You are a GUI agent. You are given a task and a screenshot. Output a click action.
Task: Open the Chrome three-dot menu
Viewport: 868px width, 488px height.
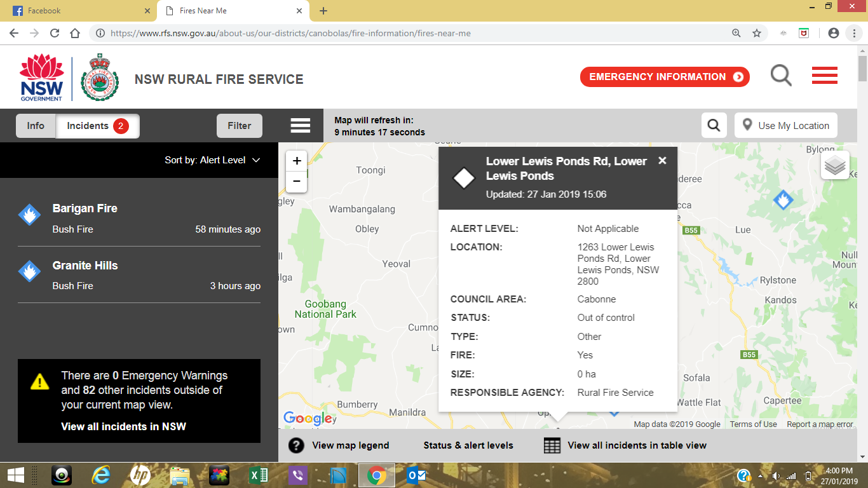pyautogui.click(x=853, y=33)
